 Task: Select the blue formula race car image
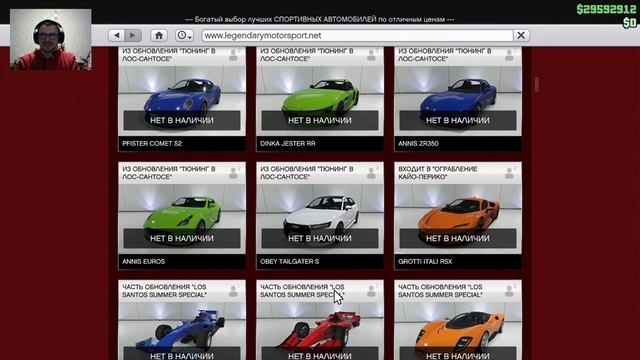click(181, 330)
